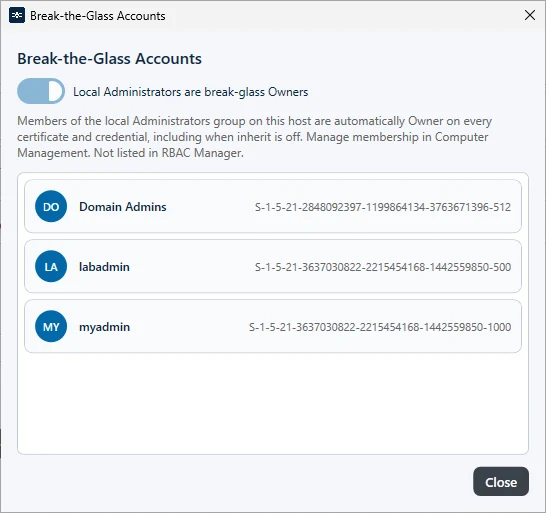The width and height of the screenshot is (546, 513).
Task: Click the Close button
Action: coord(501,482)
